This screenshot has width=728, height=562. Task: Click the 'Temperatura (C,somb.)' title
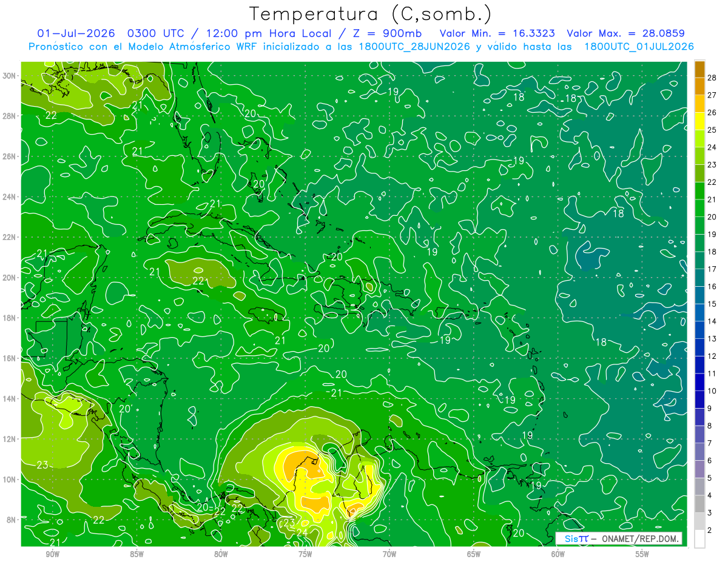371,14
